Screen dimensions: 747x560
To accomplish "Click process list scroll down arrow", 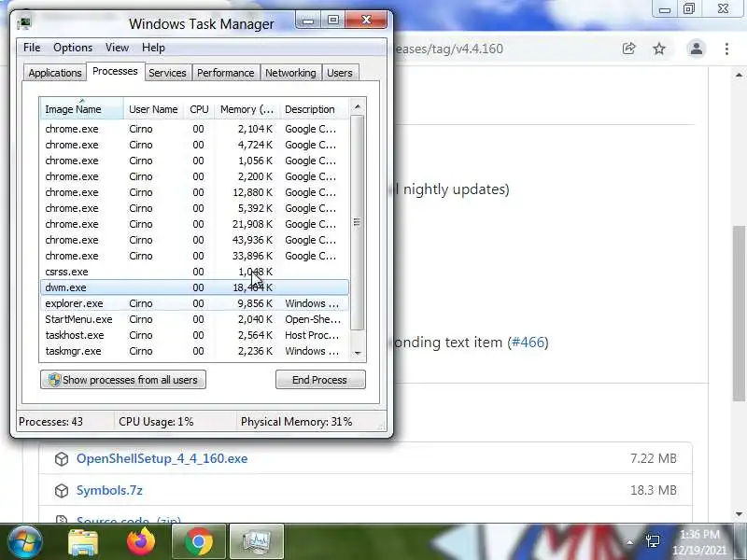I will pyautogui.click(x=358, y=353).
